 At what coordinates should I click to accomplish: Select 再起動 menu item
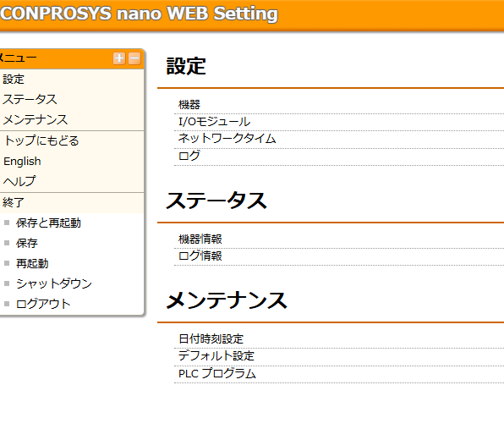tap(32, 263)
